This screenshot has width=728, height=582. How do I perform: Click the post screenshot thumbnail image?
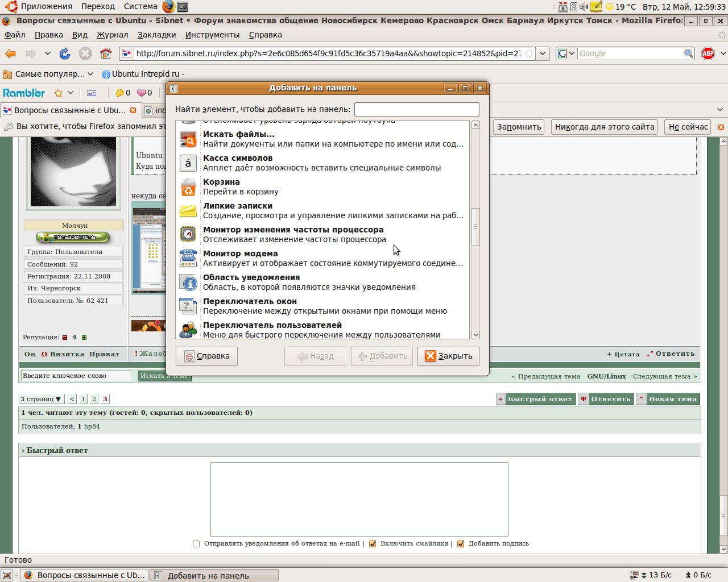(149, 250)
